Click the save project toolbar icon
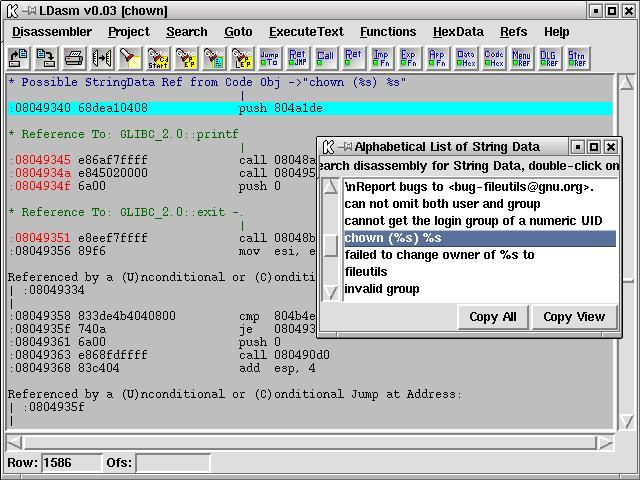The height and width of the screenshot is (480, 640). click(46, 58)
